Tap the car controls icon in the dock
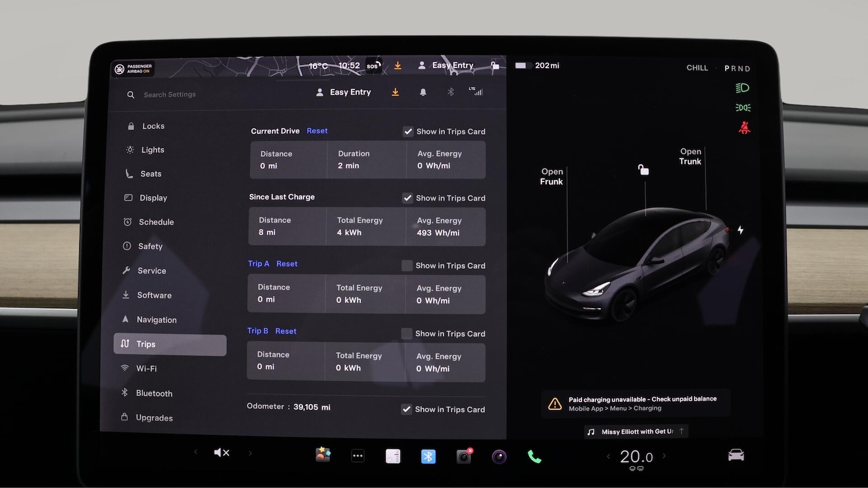 pyautogui.click(x=735, y=455)
